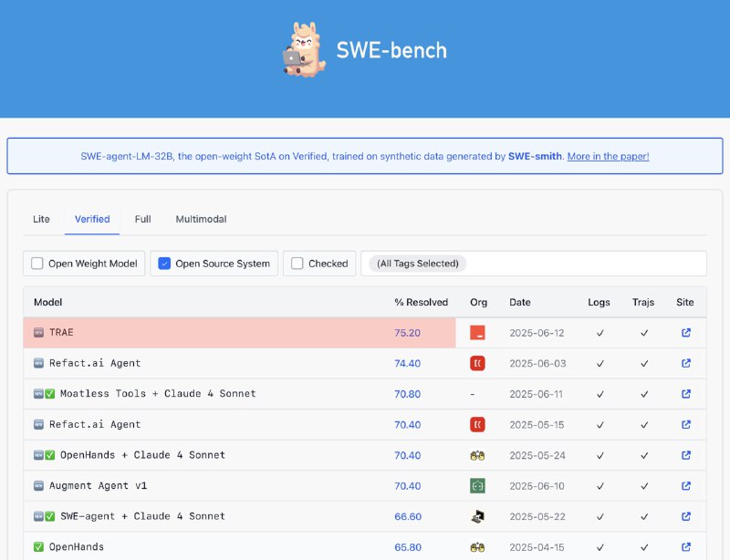
Task: Click the 75.20 resolved score
Action: 407,333
